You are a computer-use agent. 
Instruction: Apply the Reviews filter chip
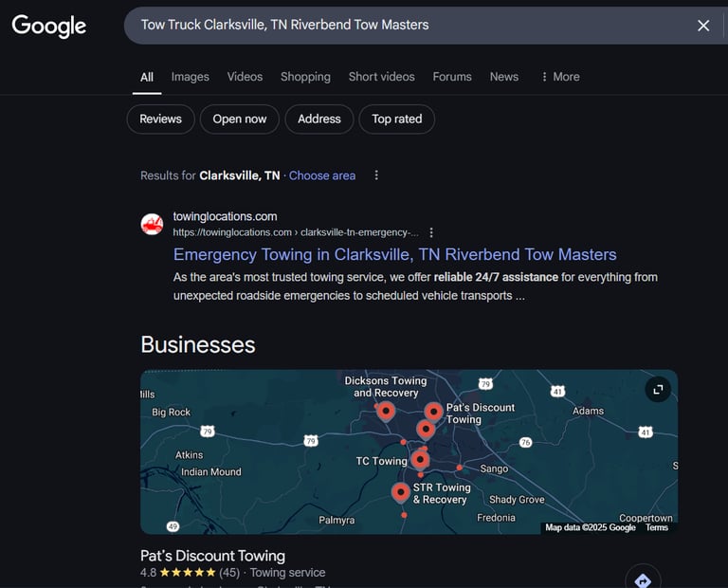coord(160,119)
